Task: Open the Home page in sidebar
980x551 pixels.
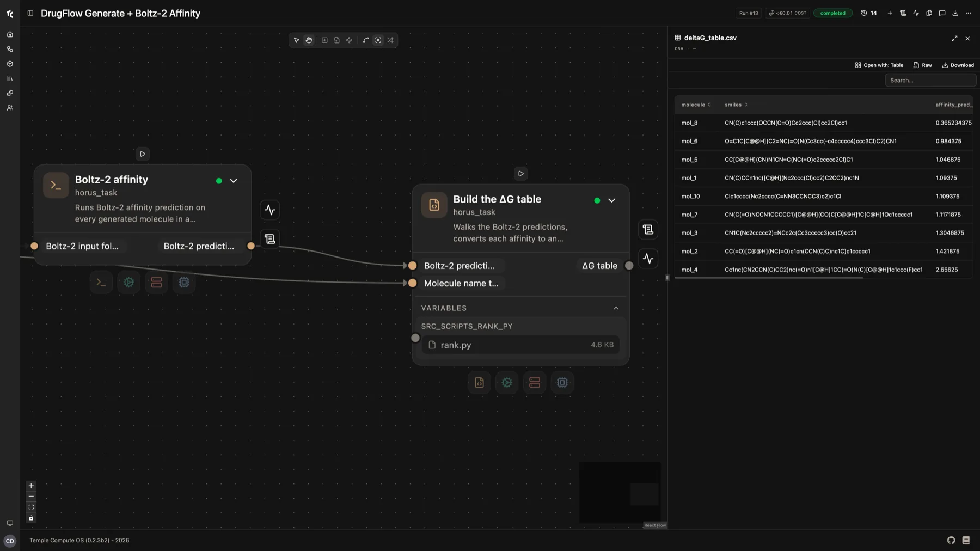Action: point(10,34)
